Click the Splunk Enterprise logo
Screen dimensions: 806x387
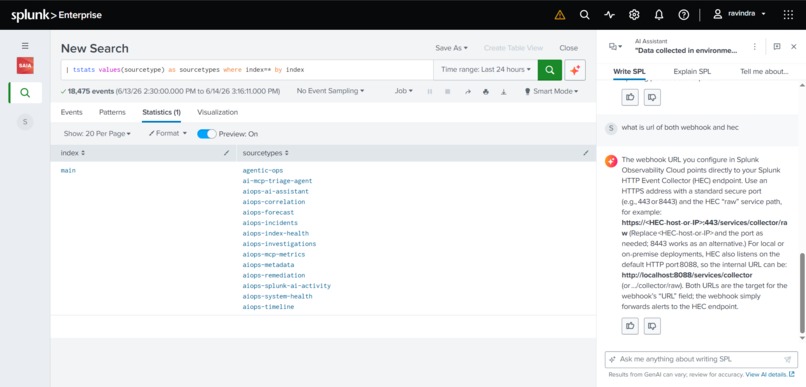click(x=57, y=15)
